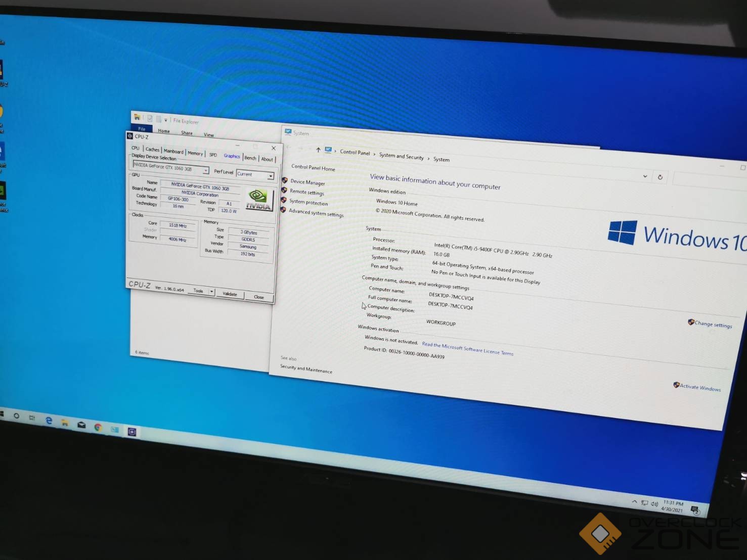Click the System breadcrumb item

[441, 159]
